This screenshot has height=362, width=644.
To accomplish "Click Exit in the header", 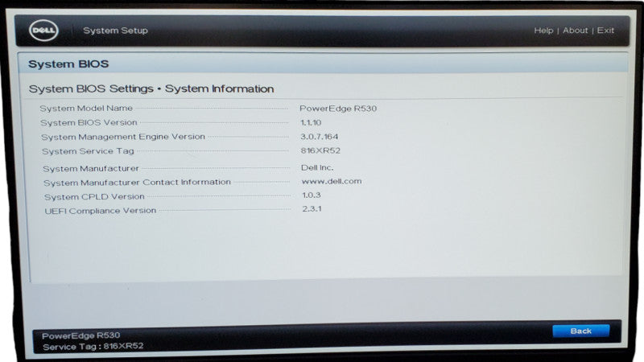I will tap(605, 31).
